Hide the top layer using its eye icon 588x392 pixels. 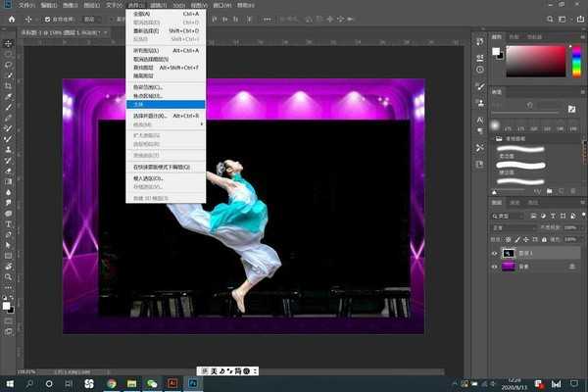click(x=494, y=252)
